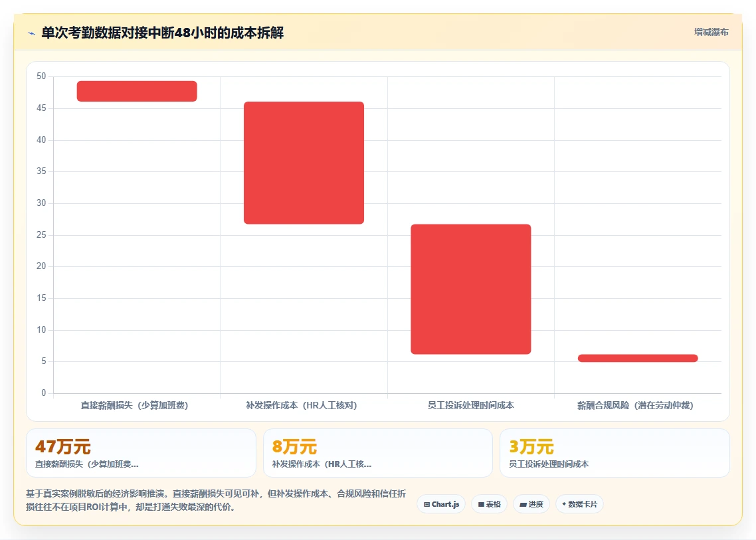The height and width of the screenshot is (540, 756).
Task: Open the 8万元 data card
Action: pos(377,453)
